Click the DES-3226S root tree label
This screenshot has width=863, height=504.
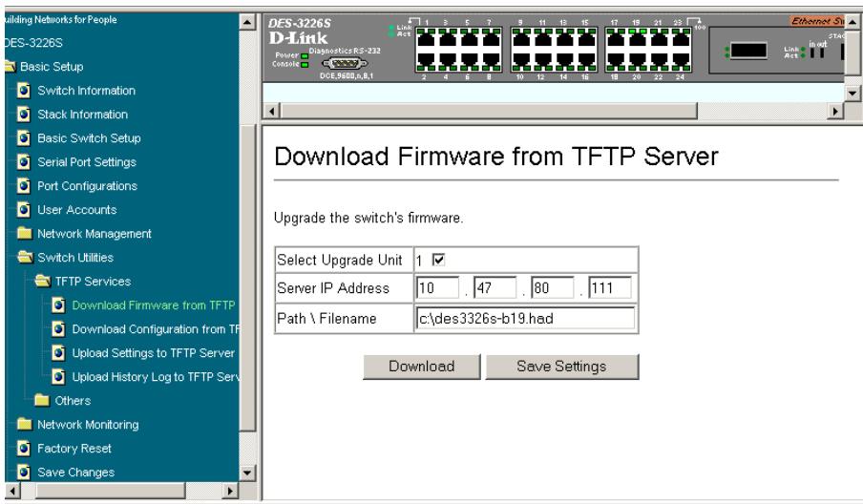pos(33,43)
